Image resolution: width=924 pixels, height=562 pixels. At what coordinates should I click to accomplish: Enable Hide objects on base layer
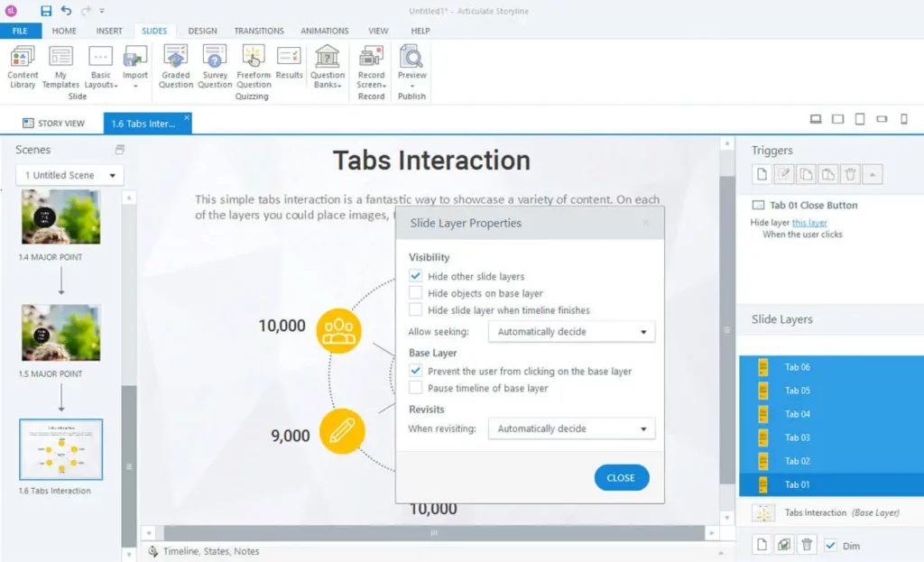415,293
